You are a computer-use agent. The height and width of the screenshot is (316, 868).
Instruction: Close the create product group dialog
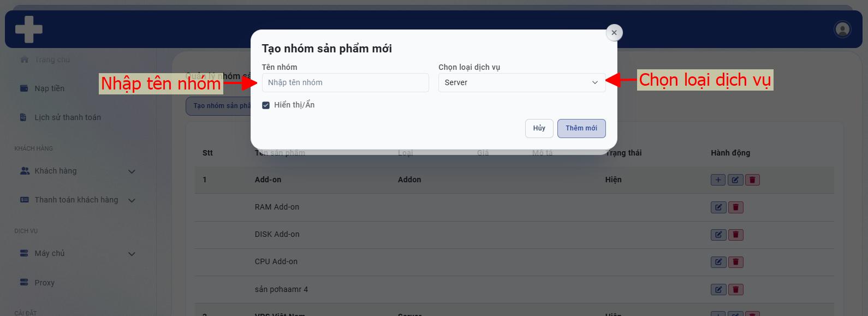[614, 33]
